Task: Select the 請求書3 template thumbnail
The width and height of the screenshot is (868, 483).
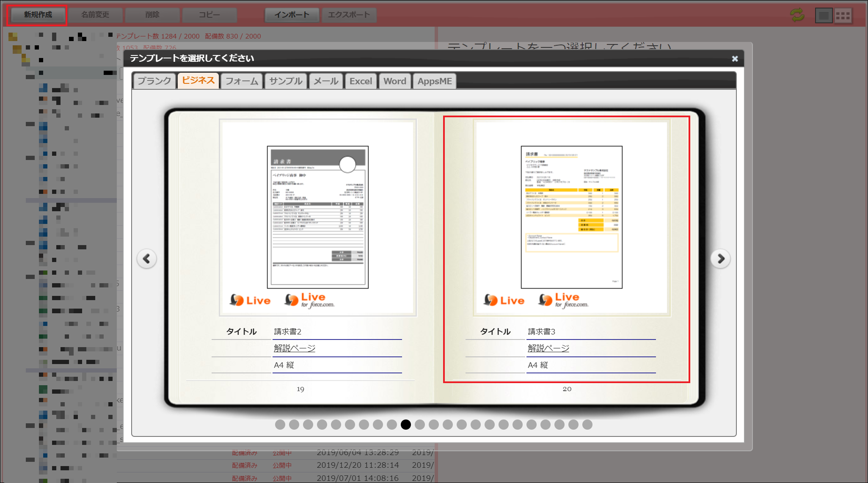Action: (572, 217)
